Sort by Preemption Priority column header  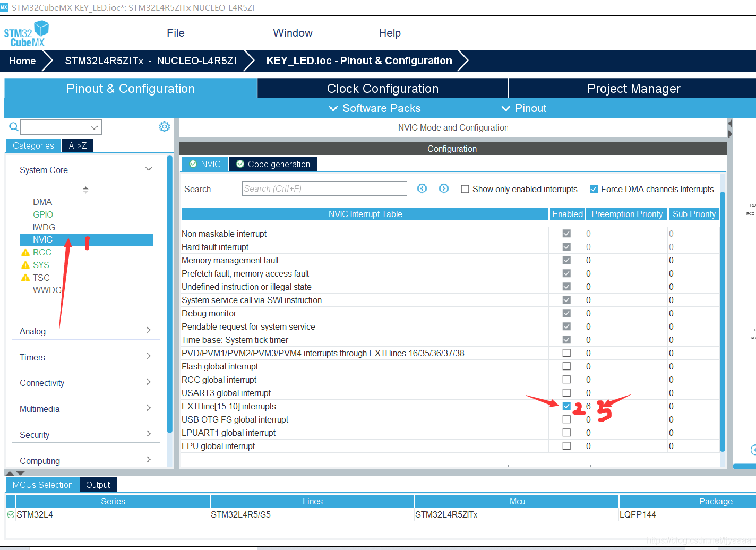point(627,214)
